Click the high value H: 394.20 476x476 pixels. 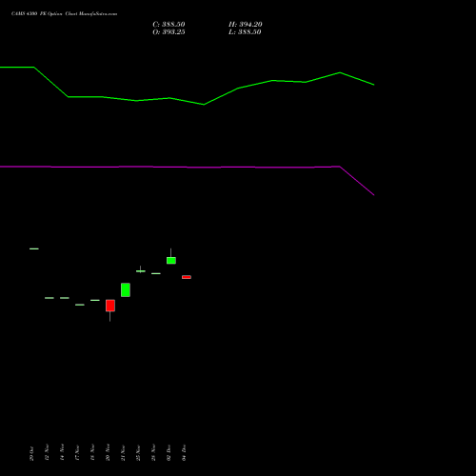coord(246,25)
